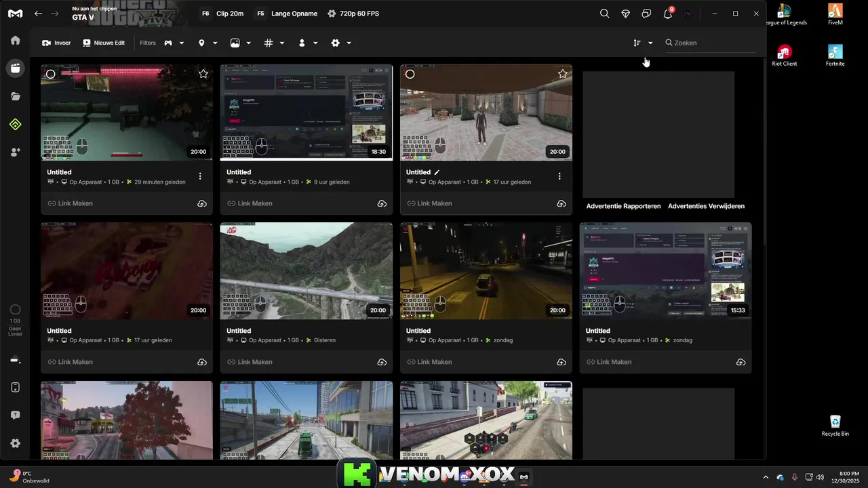Open settings gear in left sidebar
The width and height of the screenshot is (868, 488).
pos(15,443)
